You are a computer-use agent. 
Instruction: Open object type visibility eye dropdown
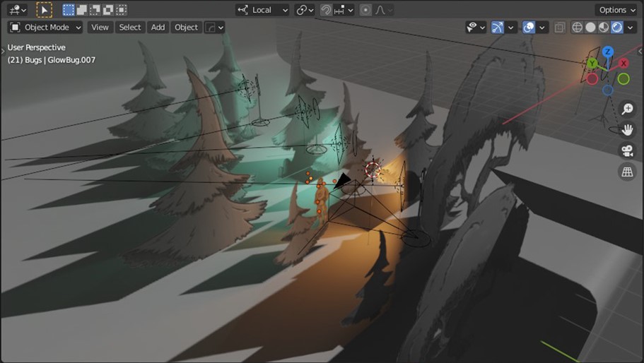point(476,28)
